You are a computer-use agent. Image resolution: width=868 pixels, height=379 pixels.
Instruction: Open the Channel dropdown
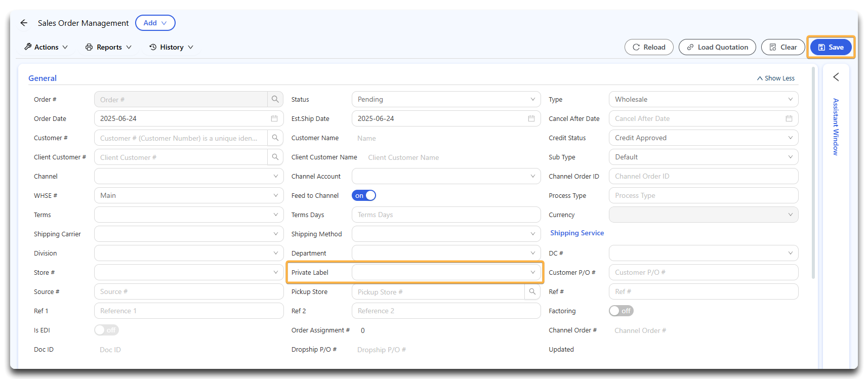189,176
